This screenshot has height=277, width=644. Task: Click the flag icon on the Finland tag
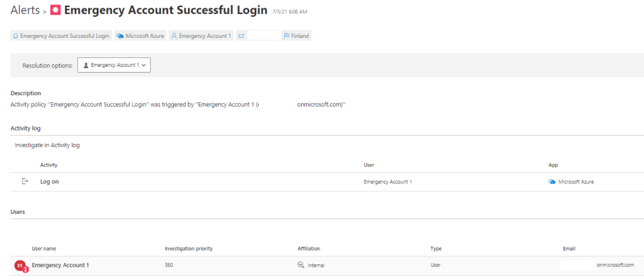pos(287,36)
